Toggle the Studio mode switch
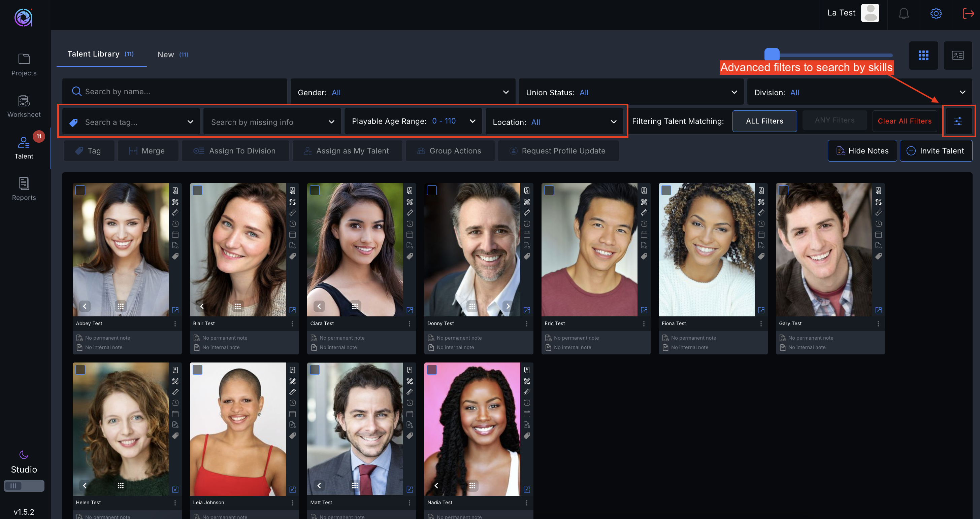The height and width of the screenshot is (519, 980). click(24, 486)
